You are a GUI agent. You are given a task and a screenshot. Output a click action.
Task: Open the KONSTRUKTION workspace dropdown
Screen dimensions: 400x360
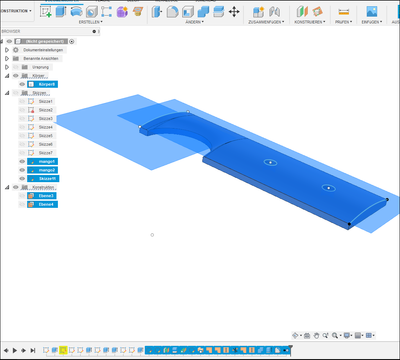click(16, 11)
